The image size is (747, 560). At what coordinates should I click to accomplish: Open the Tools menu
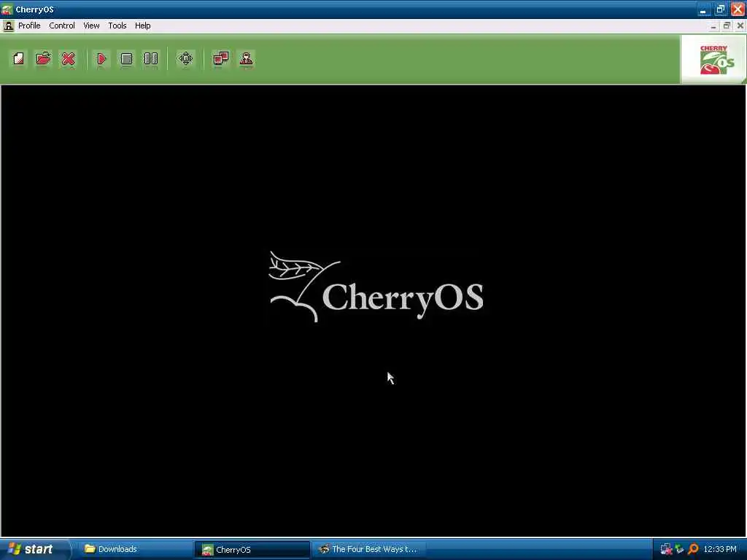tap(117, 26)
